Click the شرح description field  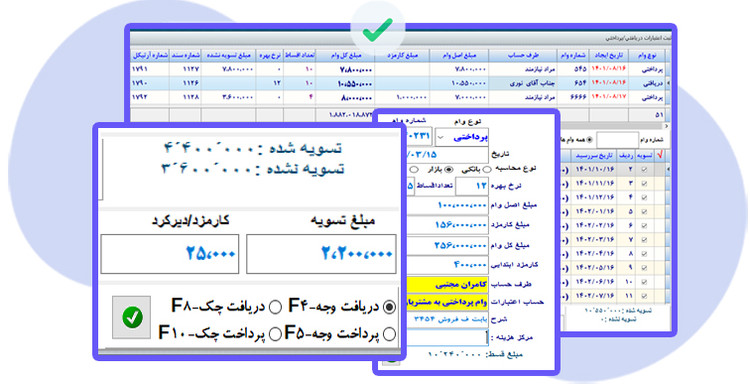coord(447,319)
